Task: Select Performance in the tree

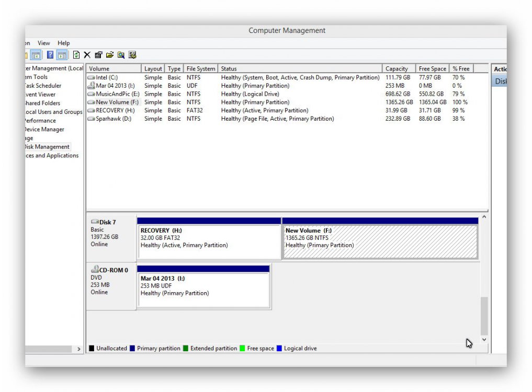Action: point(40,121)
